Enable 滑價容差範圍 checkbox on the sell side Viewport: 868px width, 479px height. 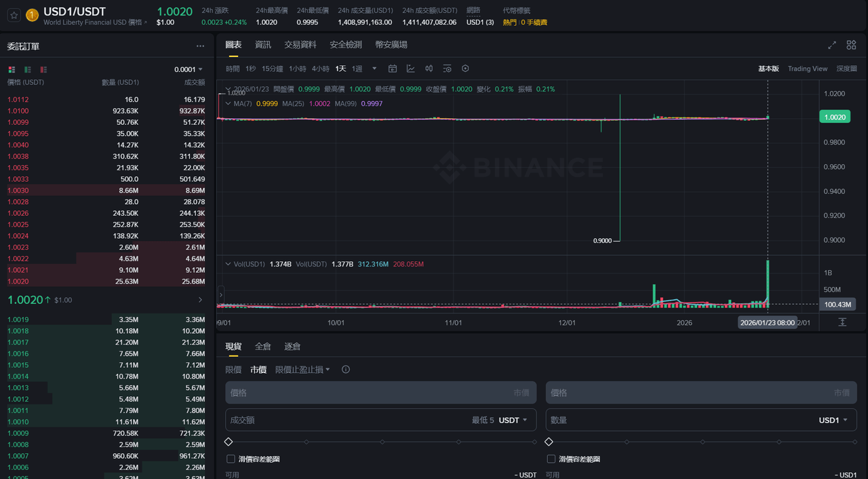[x=551, y=458]
